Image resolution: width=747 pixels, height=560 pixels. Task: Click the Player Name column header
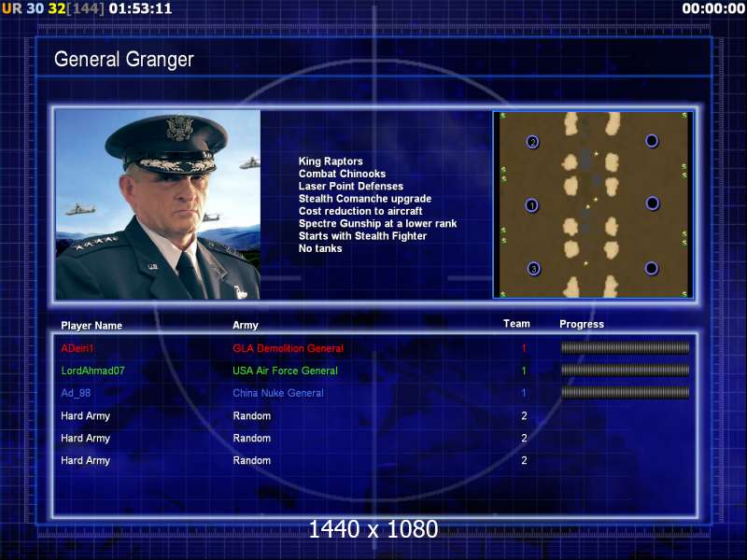(x=92, y=326)
